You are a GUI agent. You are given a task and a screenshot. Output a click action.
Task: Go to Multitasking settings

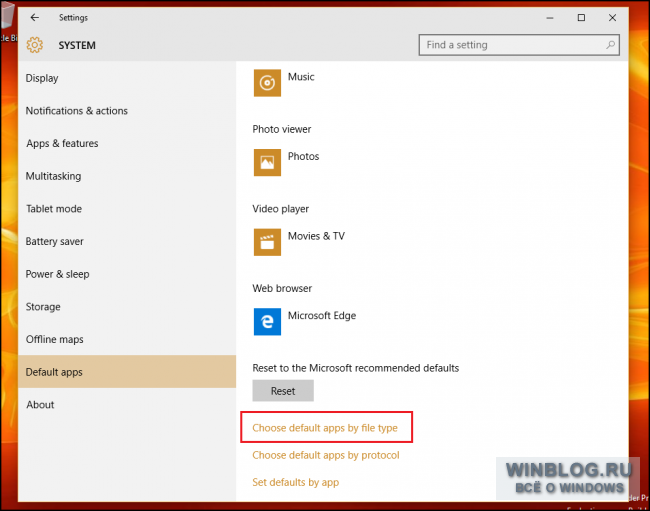(127, 176)
